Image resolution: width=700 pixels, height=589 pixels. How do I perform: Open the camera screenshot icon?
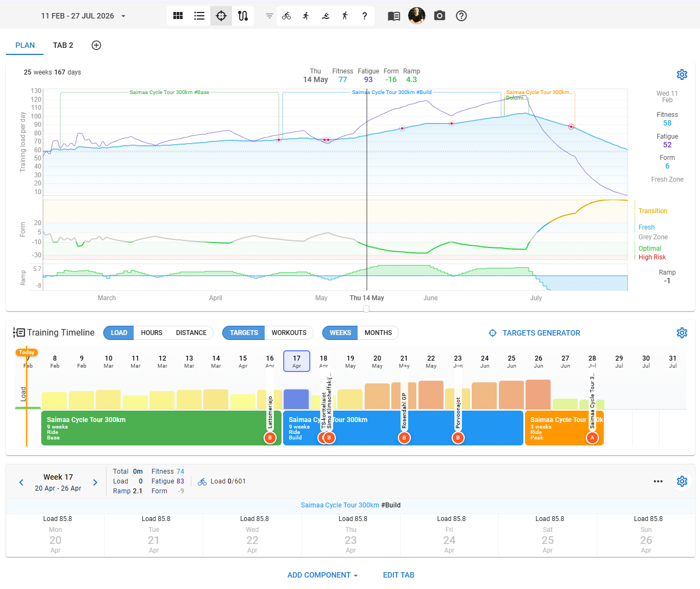click(440, 16)
